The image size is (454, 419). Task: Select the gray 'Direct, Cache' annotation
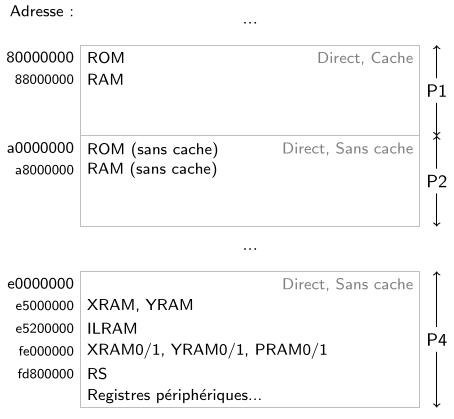point(365,58)
